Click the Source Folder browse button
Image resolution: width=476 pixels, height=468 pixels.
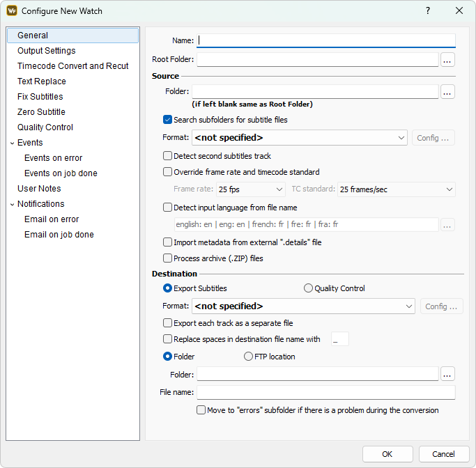[447, 92]
